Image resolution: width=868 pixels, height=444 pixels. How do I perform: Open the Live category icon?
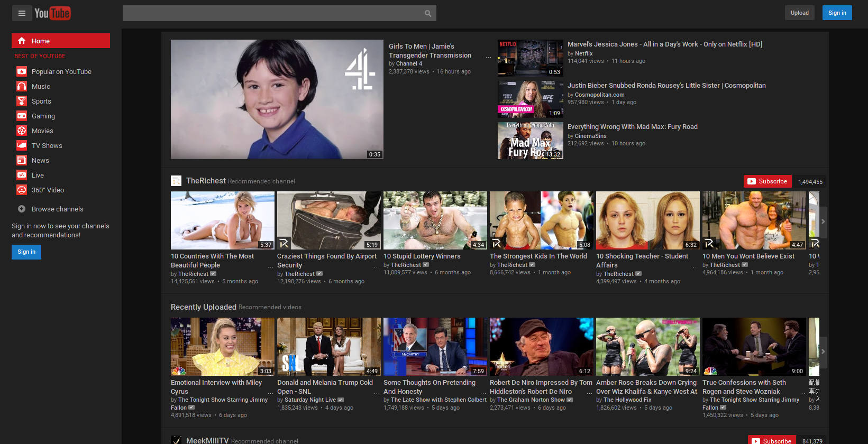coord(22,175)
